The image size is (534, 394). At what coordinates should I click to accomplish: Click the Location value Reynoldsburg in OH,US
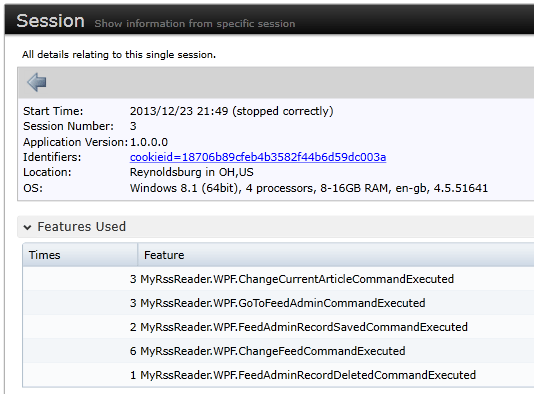coord(191,172)
